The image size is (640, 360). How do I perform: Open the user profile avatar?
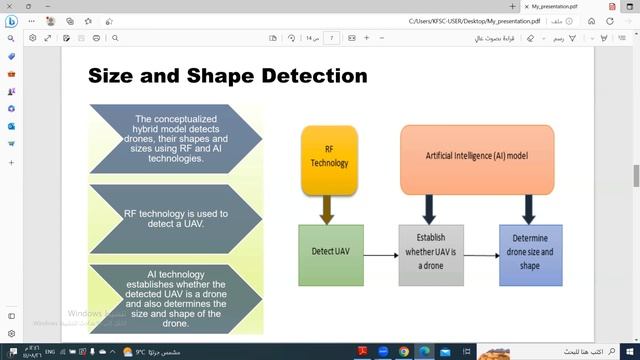[50, 21]
